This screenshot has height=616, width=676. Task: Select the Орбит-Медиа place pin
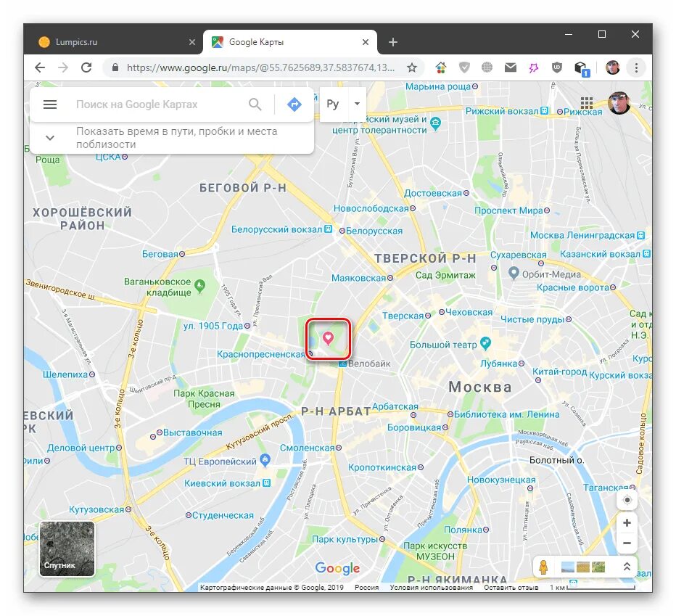514,273
